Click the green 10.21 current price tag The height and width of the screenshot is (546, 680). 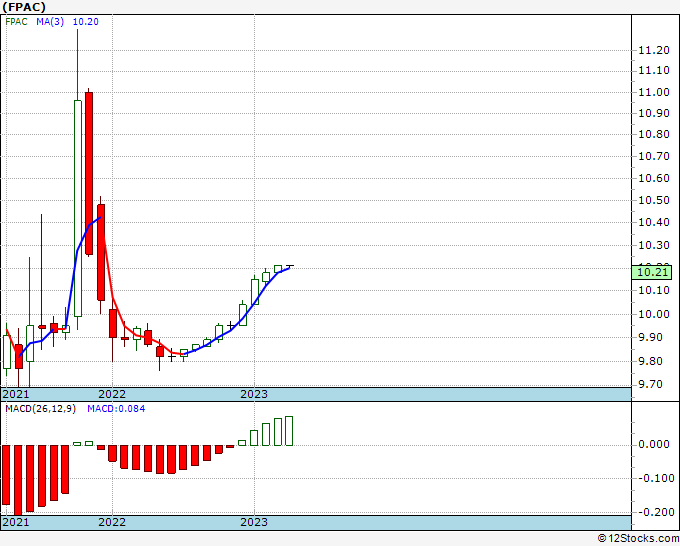pos(651,272)
